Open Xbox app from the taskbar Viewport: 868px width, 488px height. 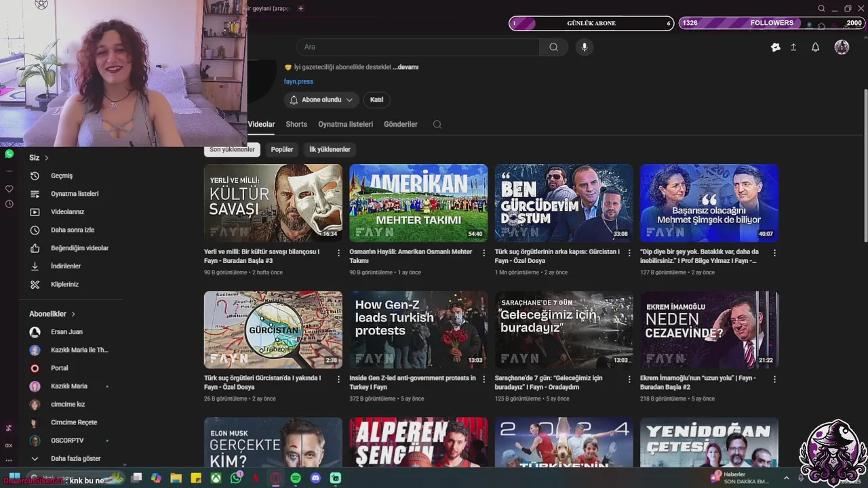216,478
